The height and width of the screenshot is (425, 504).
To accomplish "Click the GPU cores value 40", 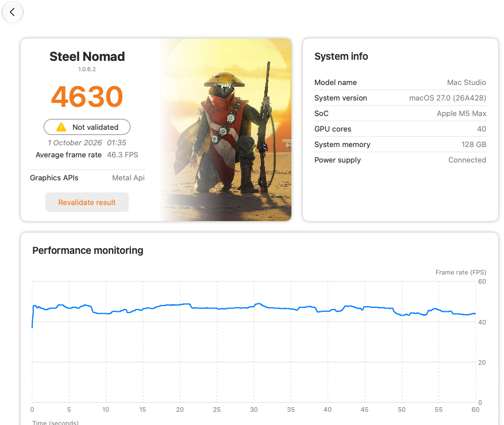I will coord(482,129).
